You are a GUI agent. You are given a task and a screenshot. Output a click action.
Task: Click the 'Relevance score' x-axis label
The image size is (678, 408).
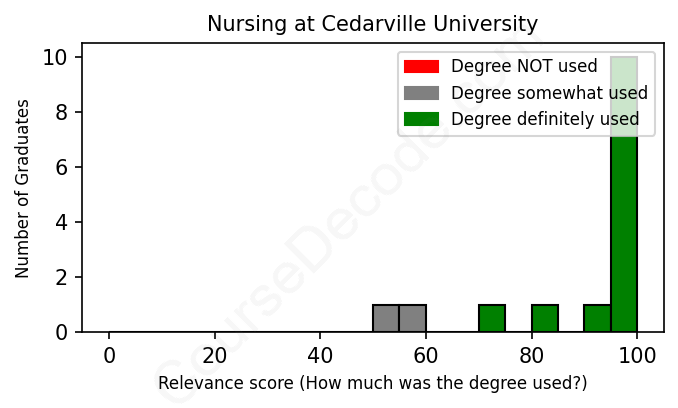[372, 383]
